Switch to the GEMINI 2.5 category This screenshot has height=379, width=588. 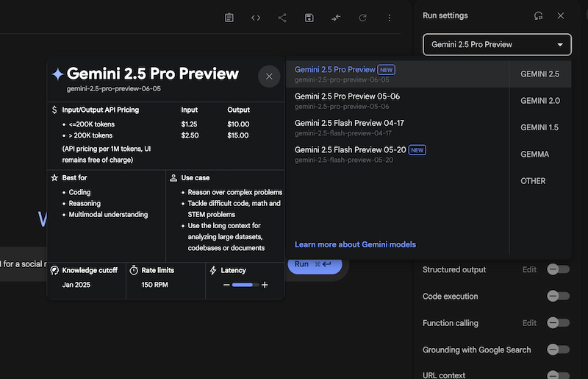click(540, 74)
